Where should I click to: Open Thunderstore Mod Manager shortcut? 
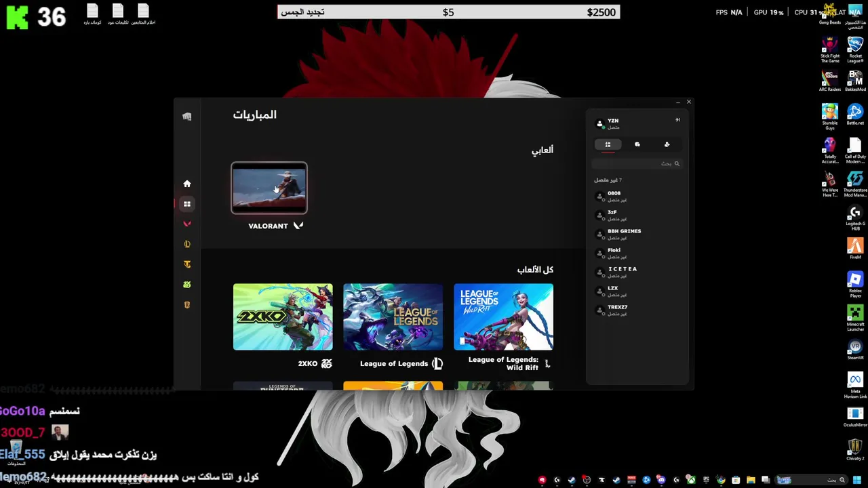(855, 184)
